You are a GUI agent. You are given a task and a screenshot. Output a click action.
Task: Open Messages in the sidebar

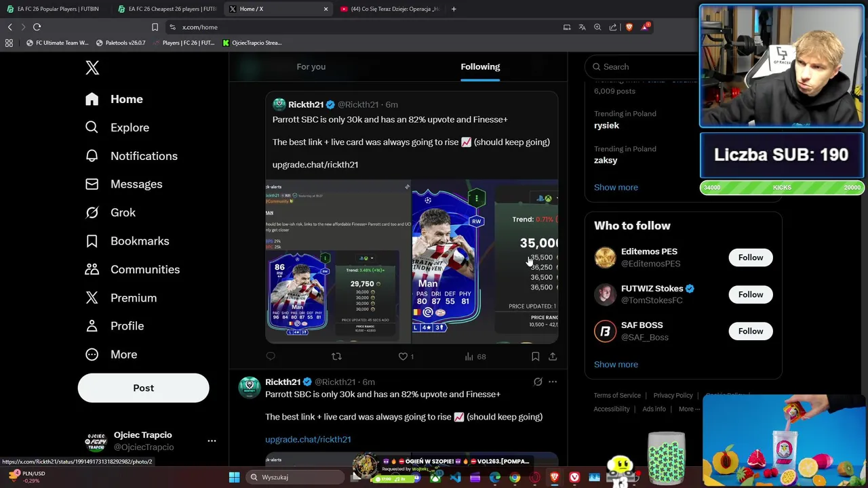coord(124,184)
